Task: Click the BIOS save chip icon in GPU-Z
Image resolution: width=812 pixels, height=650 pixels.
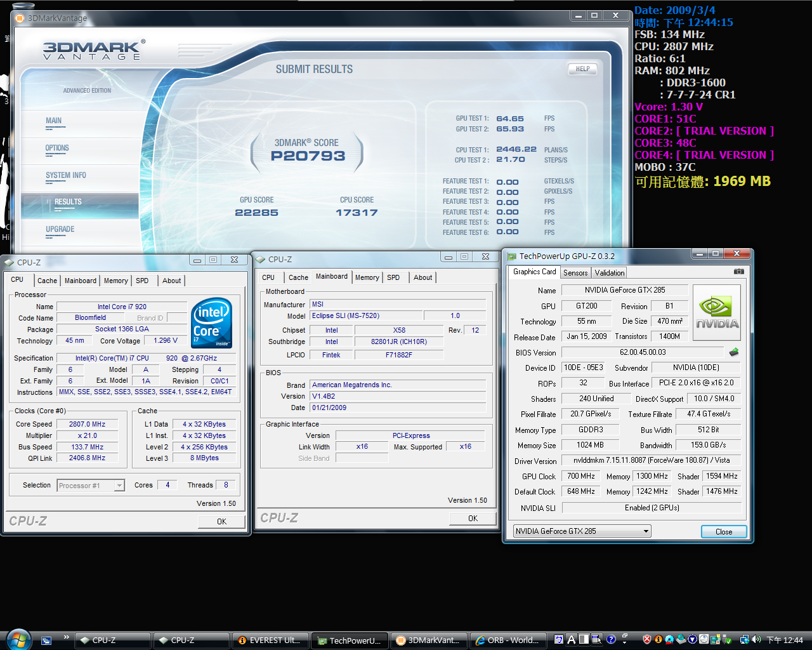Action: tap(734, 352)
